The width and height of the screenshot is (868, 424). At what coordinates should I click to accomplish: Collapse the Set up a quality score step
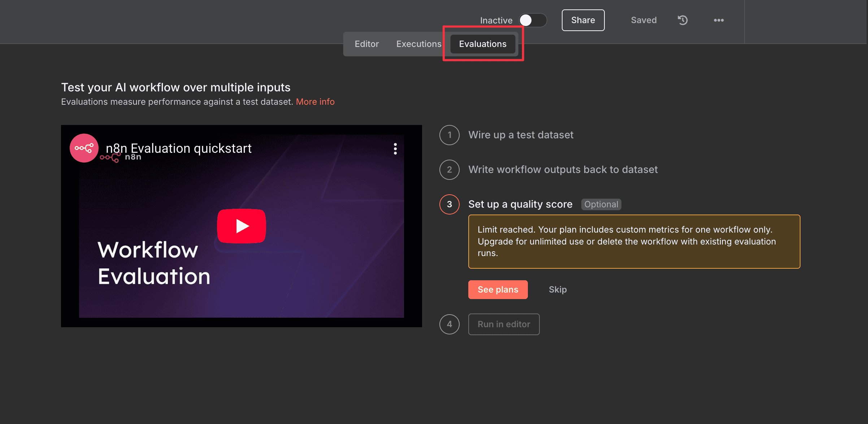[520, 204]
